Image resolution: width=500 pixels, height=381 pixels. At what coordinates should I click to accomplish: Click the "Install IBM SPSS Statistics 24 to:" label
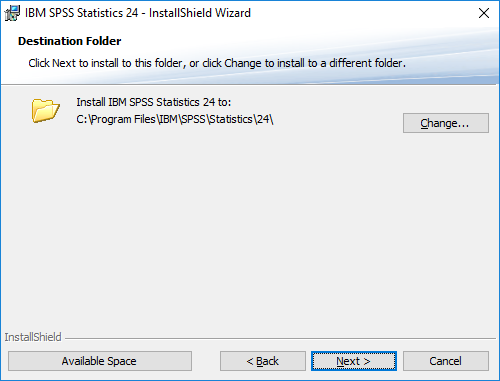click(x=154, y=102)
